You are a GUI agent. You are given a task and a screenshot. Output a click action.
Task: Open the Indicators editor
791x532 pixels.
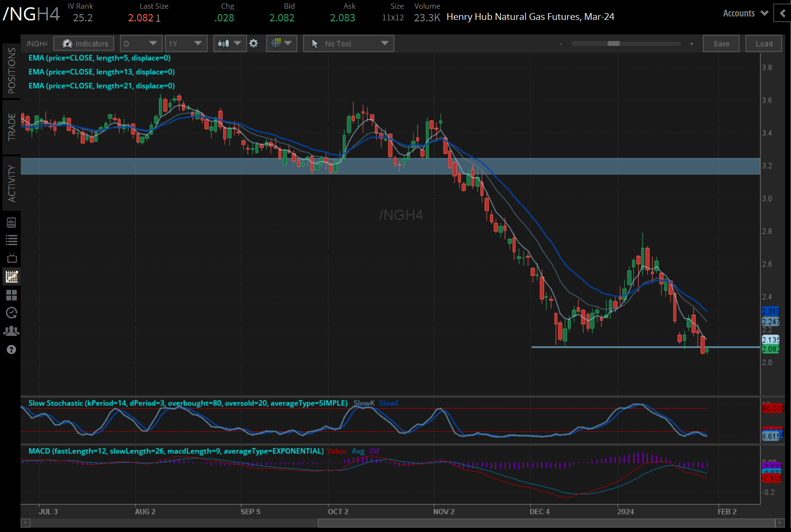click(x=83, y=43)
